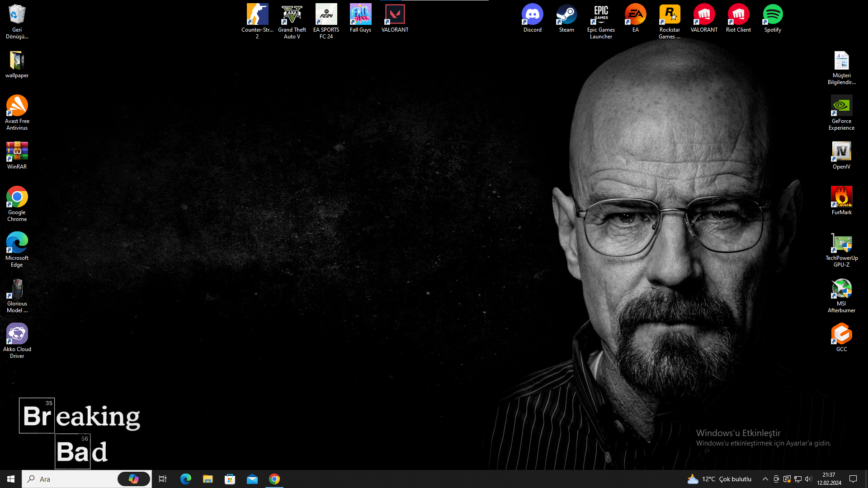
Task: Open OpenIV shortcut
Action: [841, 155]
